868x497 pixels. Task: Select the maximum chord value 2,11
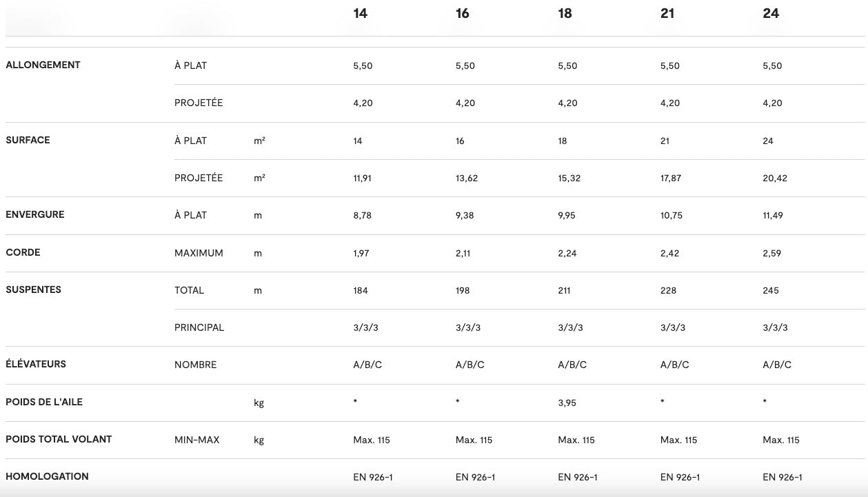(463, 253)
